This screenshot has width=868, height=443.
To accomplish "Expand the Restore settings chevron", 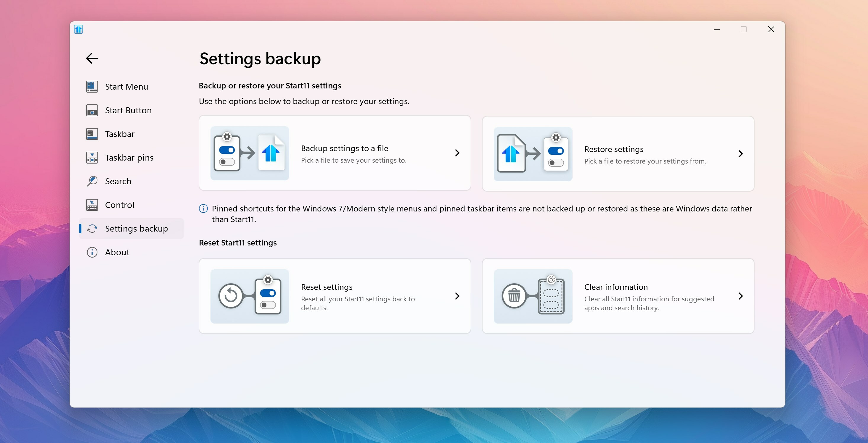I will coord(741,154).
